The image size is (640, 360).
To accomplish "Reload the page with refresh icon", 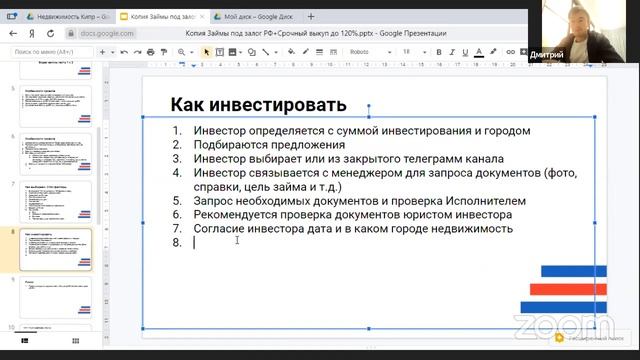I will click(50, 33).
